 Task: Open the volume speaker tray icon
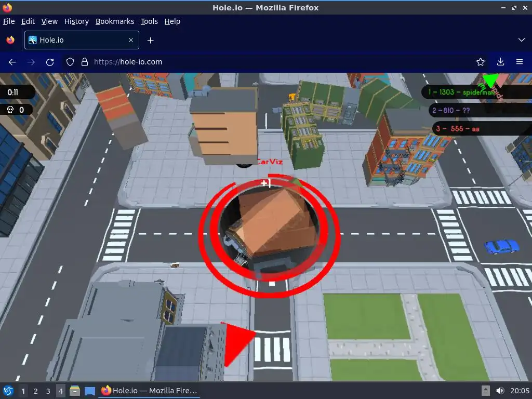coord(500,391)
